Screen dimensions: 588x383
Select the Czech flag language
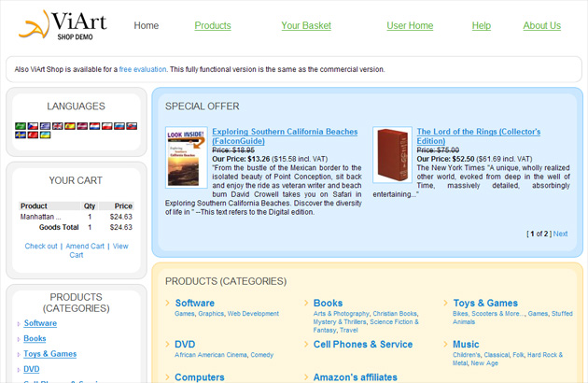33,126
